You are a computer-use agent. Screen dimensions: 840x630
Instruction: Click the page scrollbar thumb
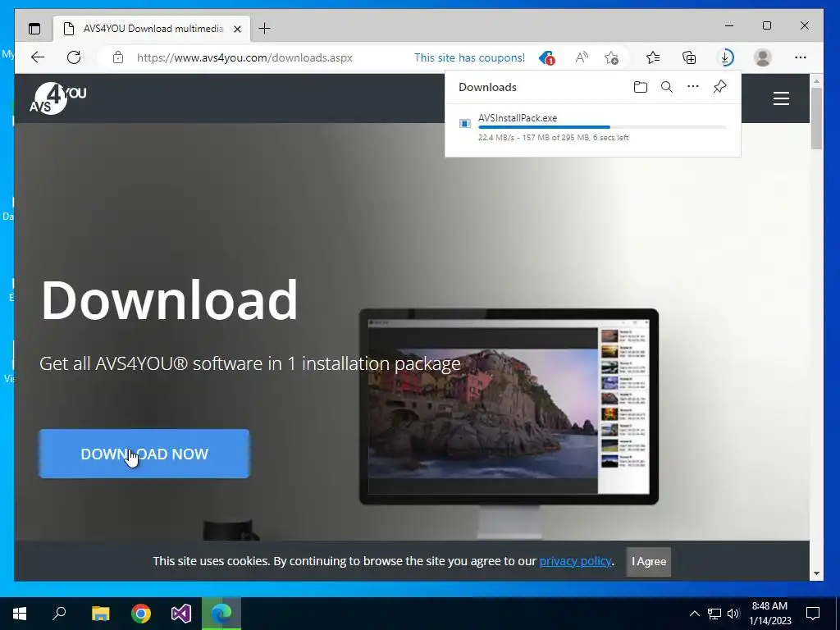click(816, 118)
